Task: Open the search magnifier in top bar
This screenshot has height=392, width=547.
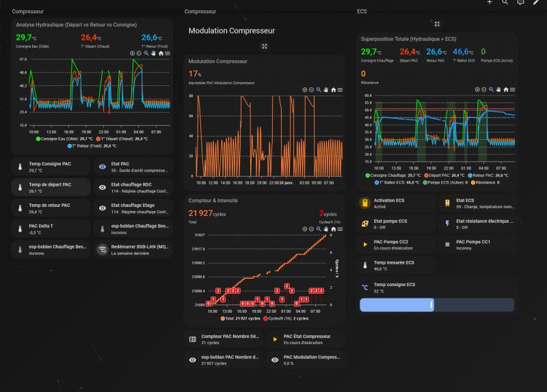Action: coord(505,3)
